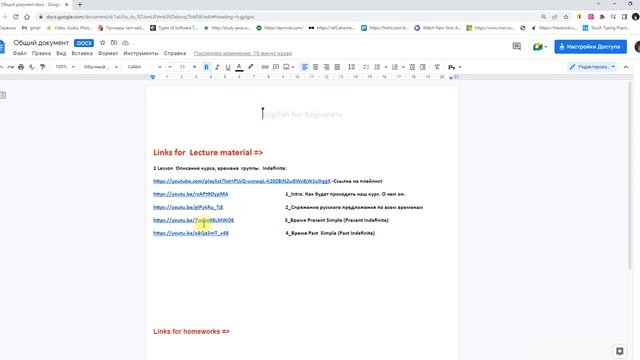Screen dimensions: 640x360
Task: Apply a bulleted list
Action: pyautogui.click(x=377, y=67)
